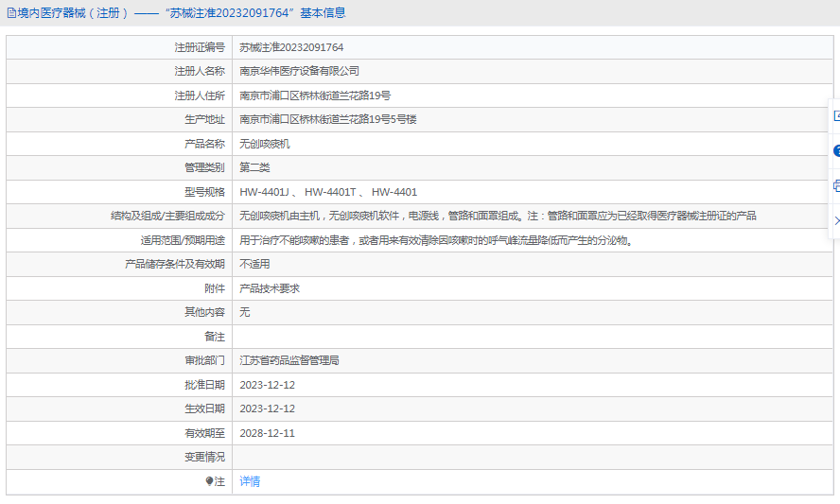
Task: Click the 生效日期 value 2023-12-12
Action: pyautogui.click(x=268, y=408)
